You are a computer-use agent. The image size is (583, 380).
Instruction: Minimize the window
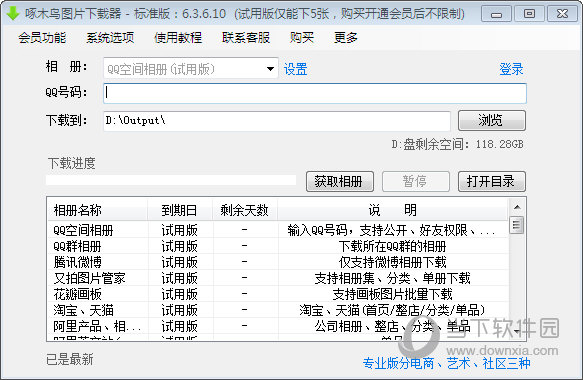pos(496,14)
